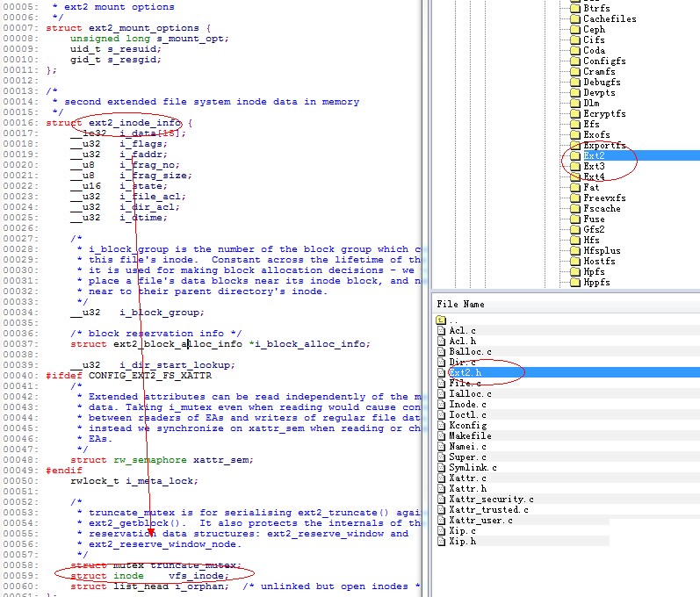
Task: Open the Freevxfs folder
Action: [604, 198]
